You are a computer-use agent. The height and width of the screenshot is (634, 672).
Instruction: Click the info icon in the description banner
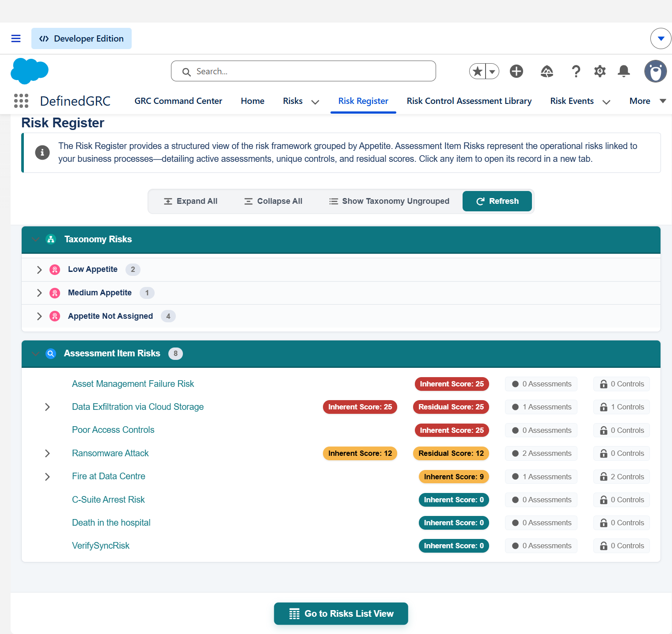tap(42, 153)
